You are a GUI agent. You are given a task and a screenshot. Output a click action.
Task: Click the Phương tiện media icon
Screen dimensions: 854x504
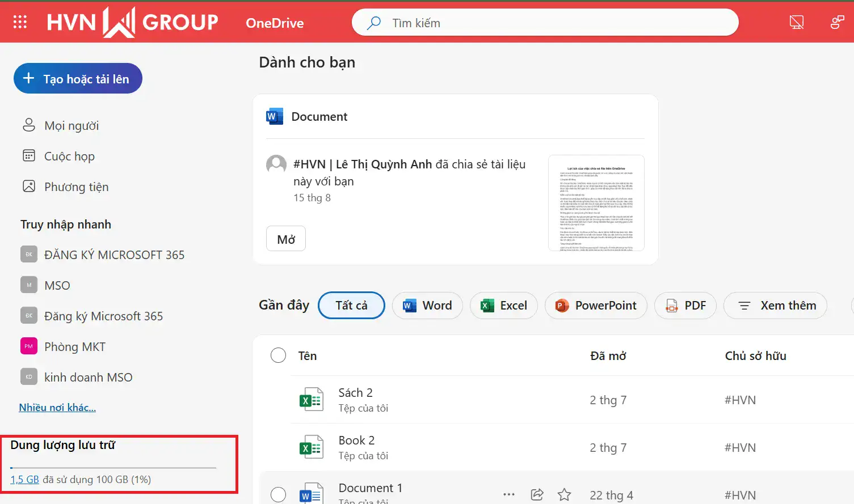pyautogui.click(x=29, y=186)
